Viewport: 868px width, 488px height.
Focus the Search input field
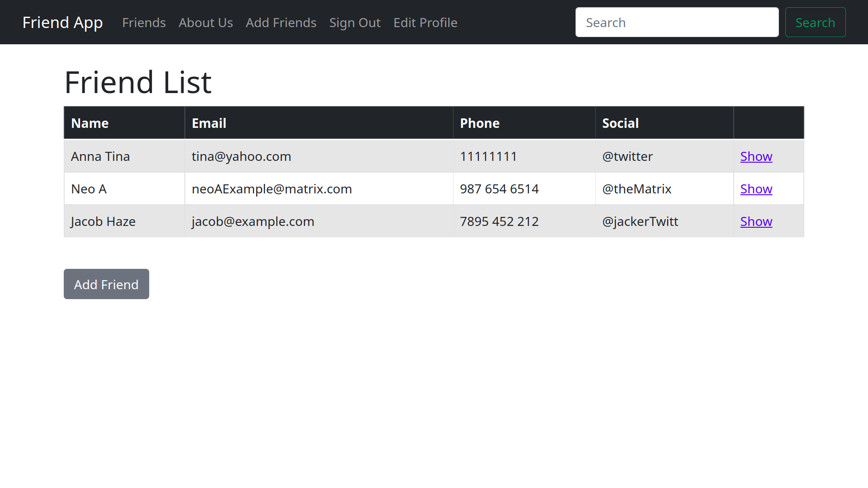pos(676,23)
